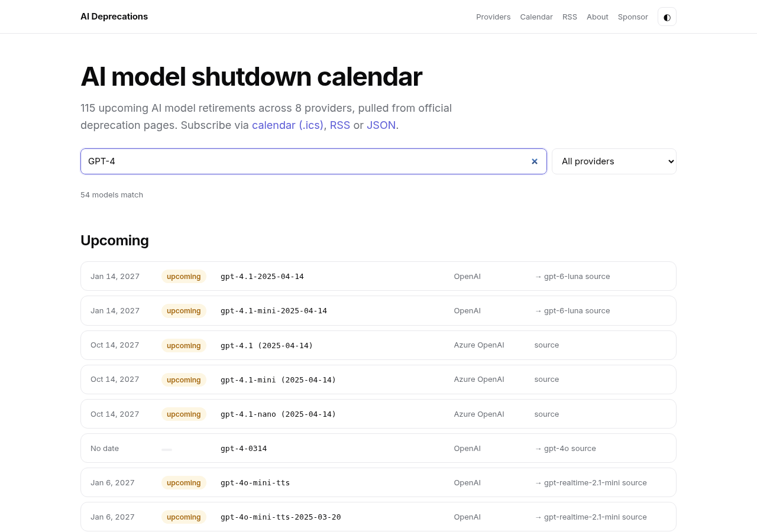Select model name gpt-4.1-nano (2025-04-14)
Screen dimensions: 757x532
[278, 414]
